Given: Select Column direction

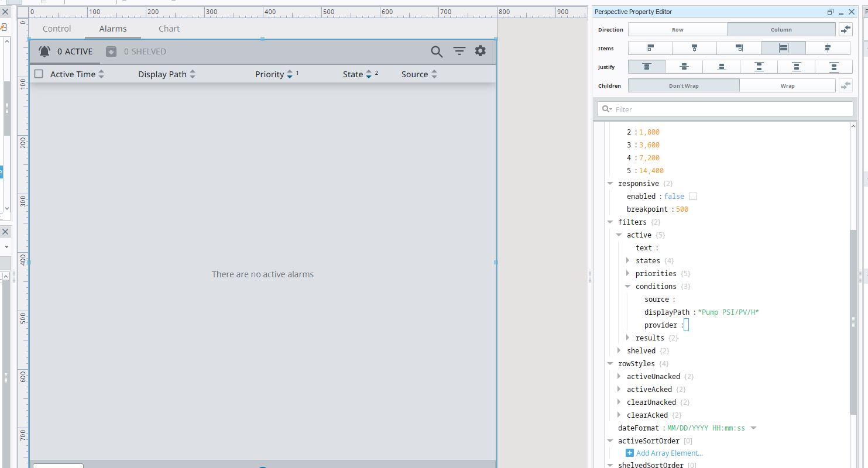Looking at the screenshot, I should (781, 29).
